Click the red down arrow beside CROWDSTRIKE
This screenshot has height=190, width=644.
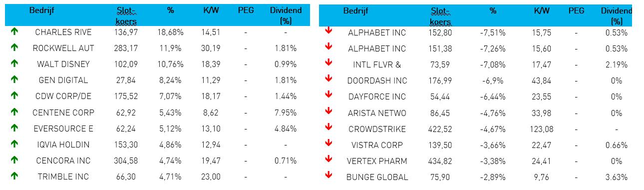pos(328,127)
